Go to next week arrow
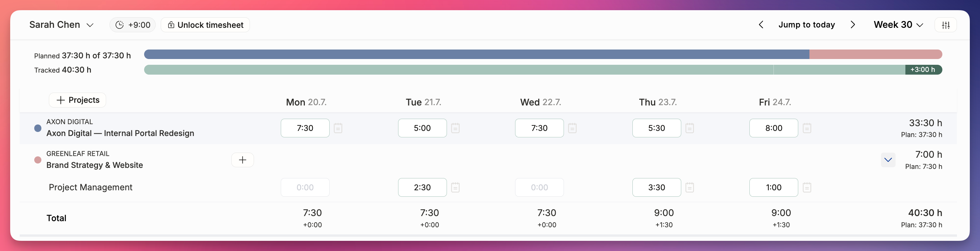The image size is (980, 251). point(852,25)
